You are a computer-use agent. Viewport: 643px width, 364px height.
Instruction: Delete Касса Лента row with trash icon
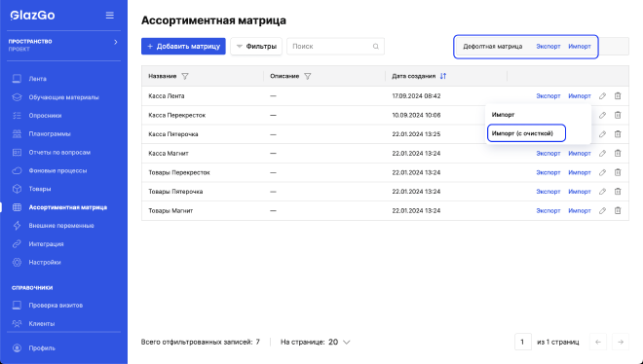618,95
